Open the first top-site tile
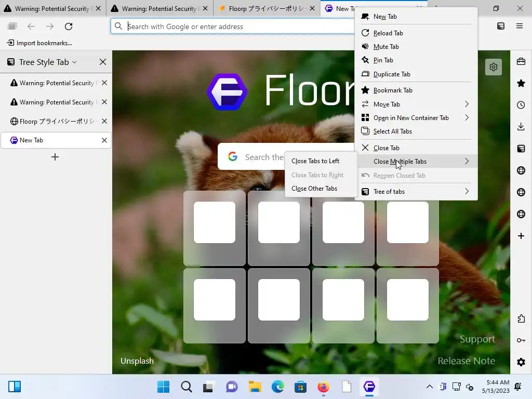Screen dimensions: 532x399 tap(215, 228)
